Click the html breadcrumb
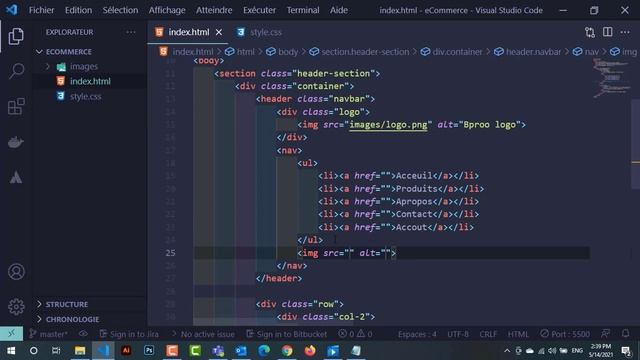This screenshot has width=640, height=360. (240, 52)
